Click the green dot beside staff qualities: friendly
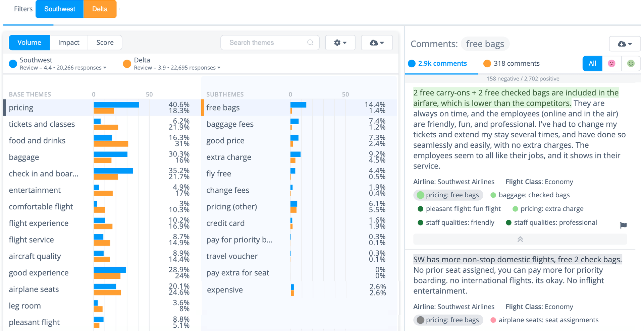644x331 pixels. [x=420, y=222]
